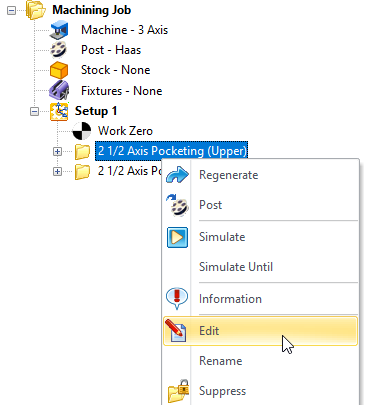Collapse the Setup 1 node
Image resolution: width=371 pixels, height=405 pixels.
click(34, 111)
